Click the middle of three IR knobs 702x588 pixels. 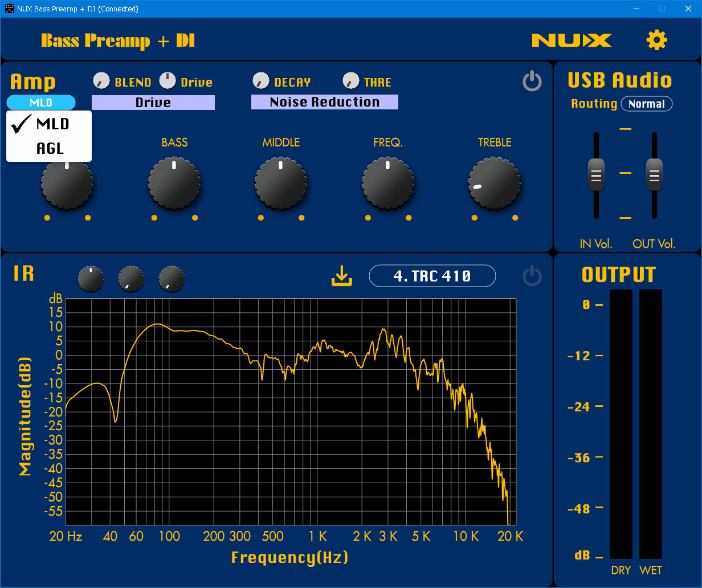pyautogui.click(x=132, y=279)
